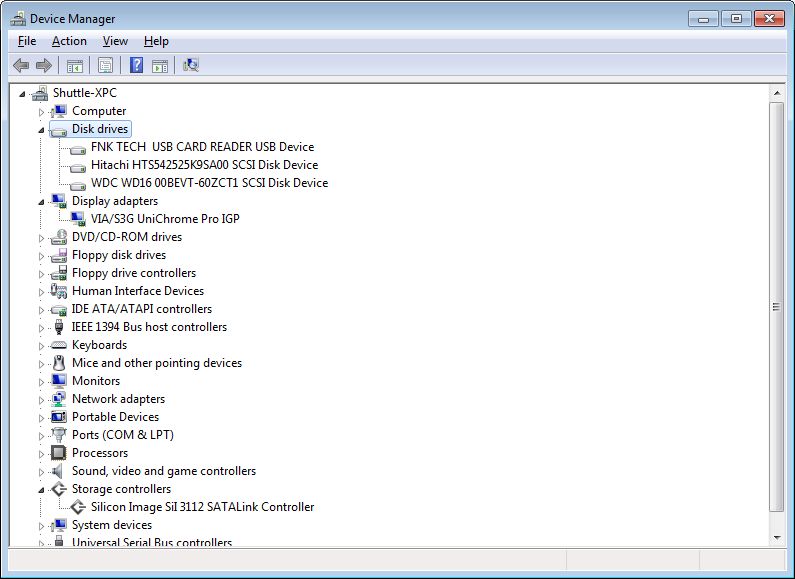
Task: Select the System devices label
Action: [112, 525]
